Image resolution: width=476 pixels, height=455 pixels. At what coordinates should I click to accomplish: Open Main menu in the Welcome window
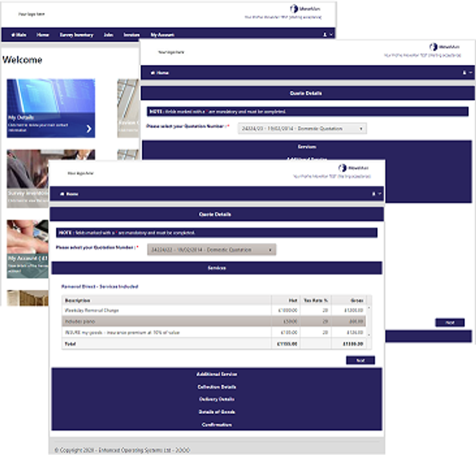point(19,35)
